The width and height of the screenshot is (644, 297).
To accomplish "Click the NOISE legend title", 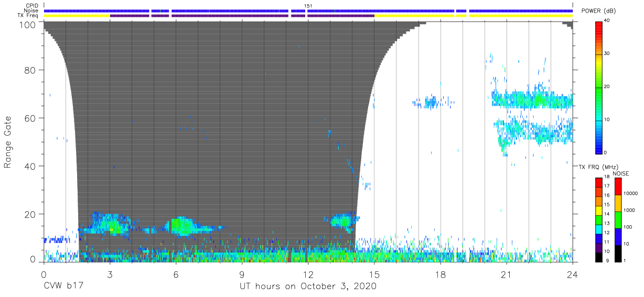I will point(620,173).
